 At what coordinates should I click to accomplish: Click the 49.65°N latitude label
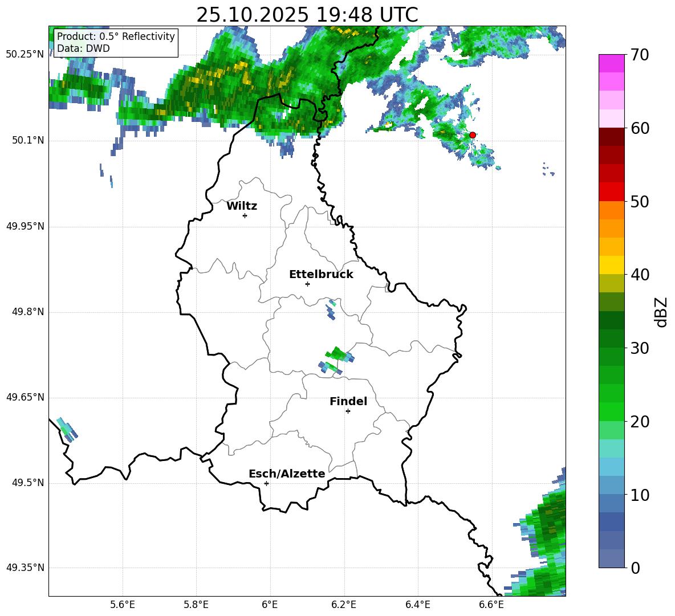coord(25,397)
